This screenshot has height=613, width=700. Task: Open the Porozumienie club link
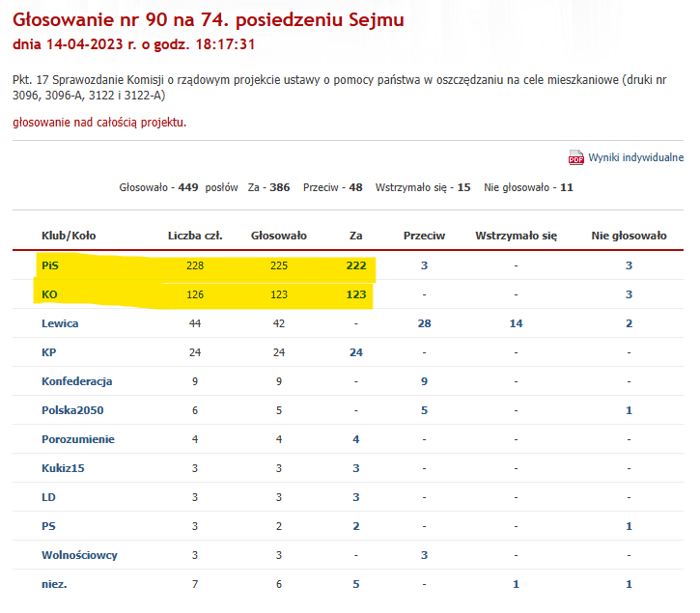click(x=77, y=439)
